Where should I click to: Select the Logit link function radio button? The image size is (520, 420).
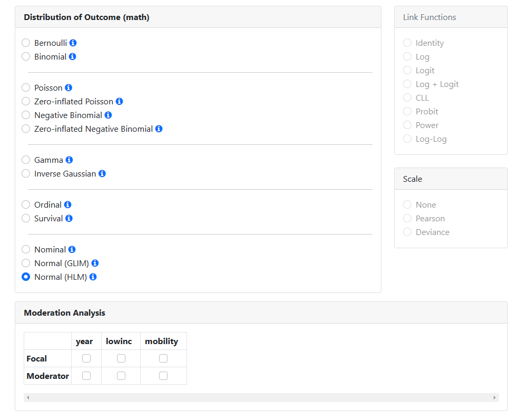[407, 70]
